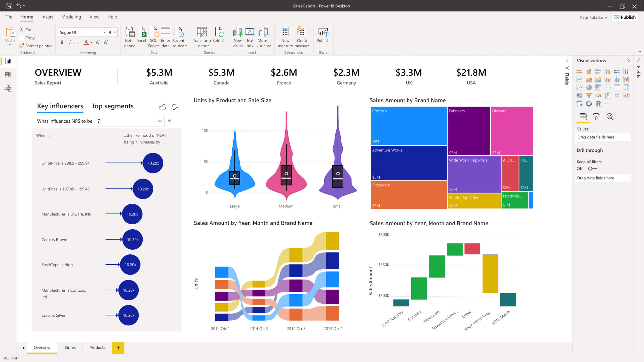Click the Top segments tab in influencers
The width and height of the screenshot is (644, 362).
click(112, 106)
